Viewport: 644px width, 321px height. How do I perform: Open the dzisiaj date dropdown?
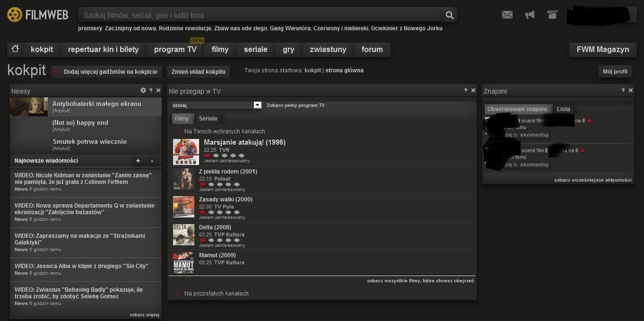pos(257,104)
